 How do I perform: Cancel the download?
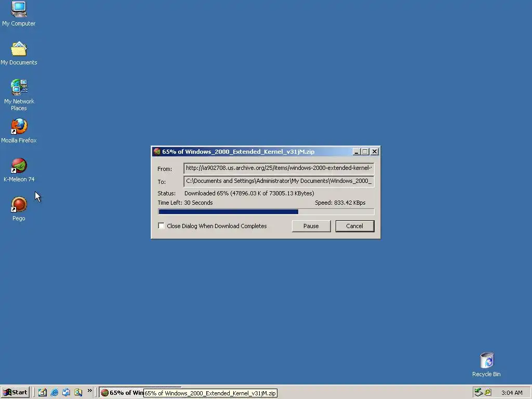click(x=355, y=226)
